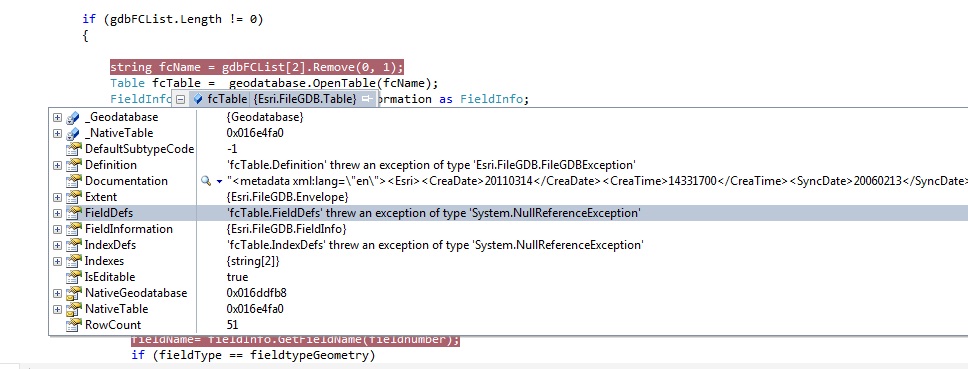Select the FieldInformation member name
The image size is (968, 369).
coord(128,229)
